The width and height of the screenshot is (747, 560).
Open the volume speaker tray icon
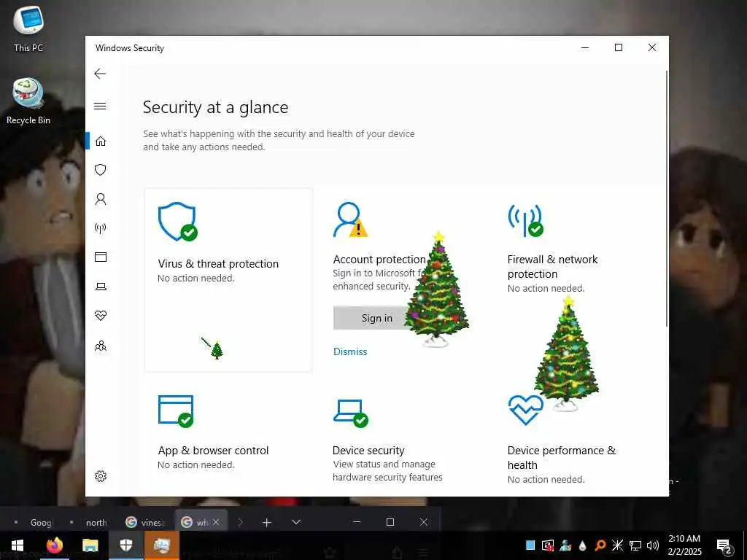(653, 545)
